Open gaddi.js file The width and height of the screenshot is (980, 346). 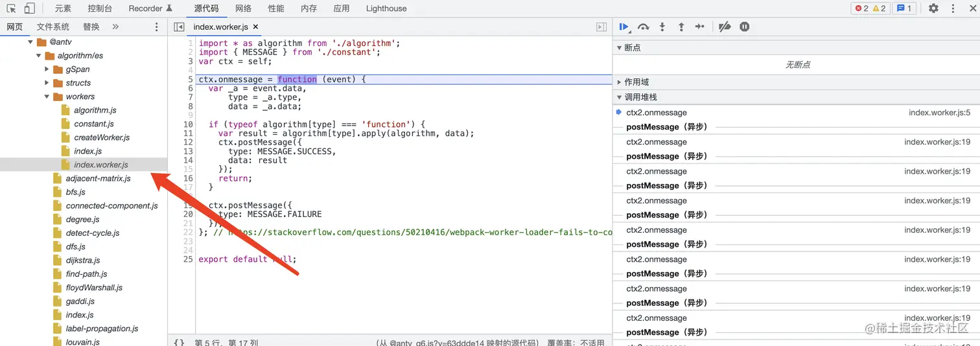coord(80,301)
